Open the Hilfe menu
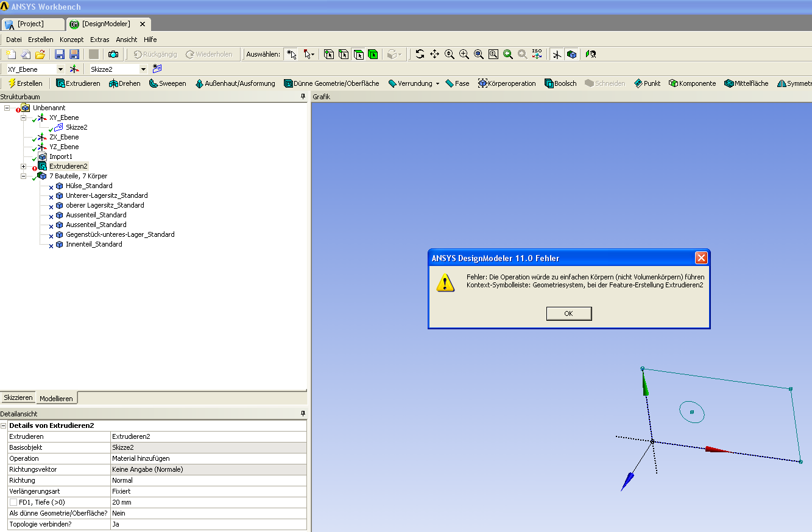 pyautogui.click(x=150, y=40)
